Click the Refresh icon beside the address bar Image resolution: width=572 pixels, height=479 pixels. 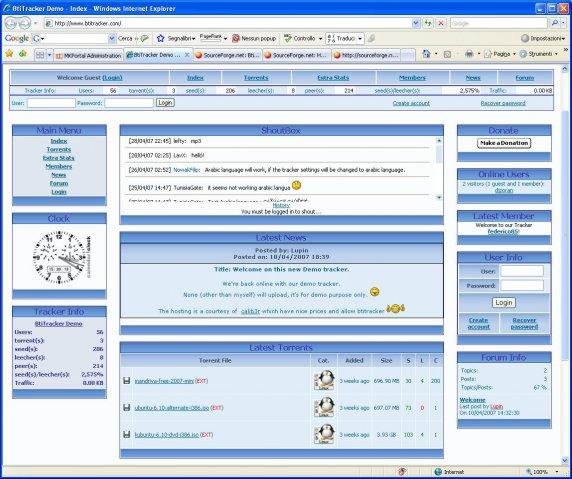[x=428, y=23]
